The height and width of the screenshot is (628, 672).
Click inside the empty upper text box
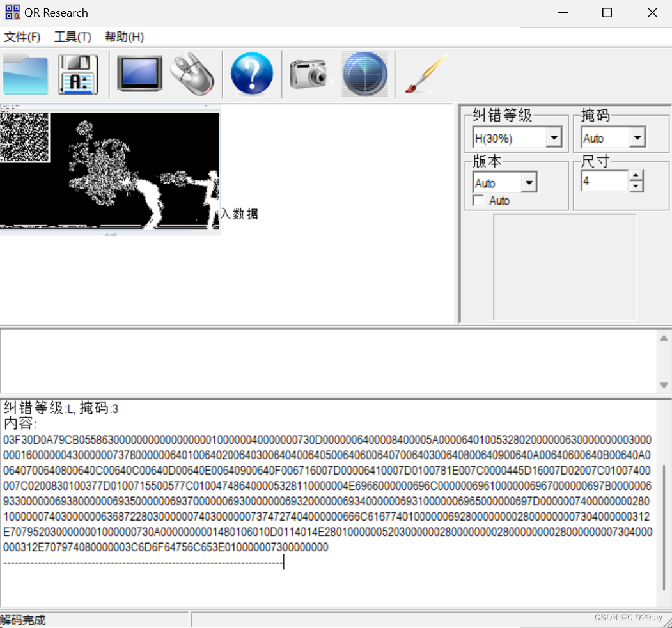click(328, 362)
